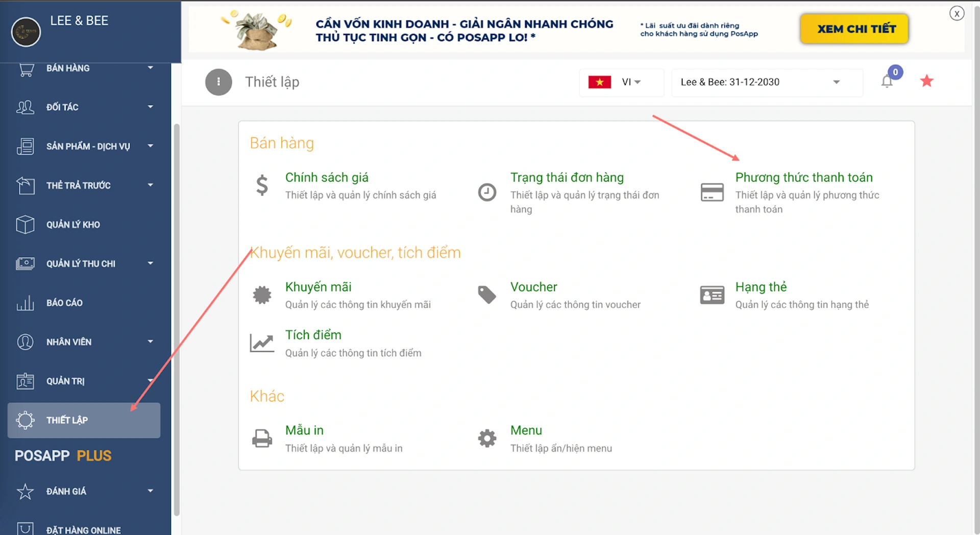Click the clock icon for Trạng thái đơn hàng
Viewport: 980px width, 535px height.
coord(487,192)
